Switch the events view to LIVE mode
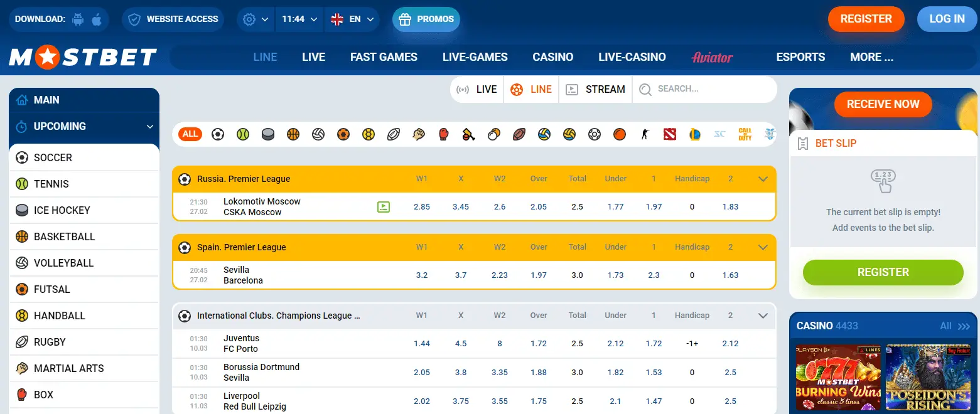Viewport: 980px width, 414px height. pos(477,89)
